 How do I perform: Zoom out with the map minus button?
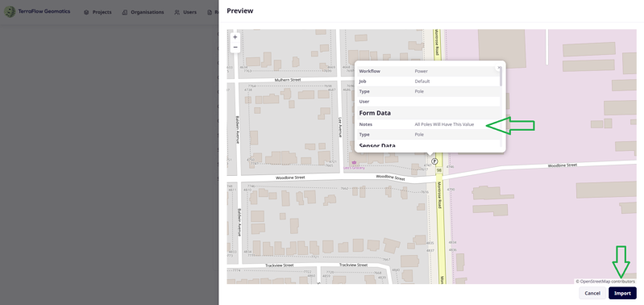tap(235, 48)
